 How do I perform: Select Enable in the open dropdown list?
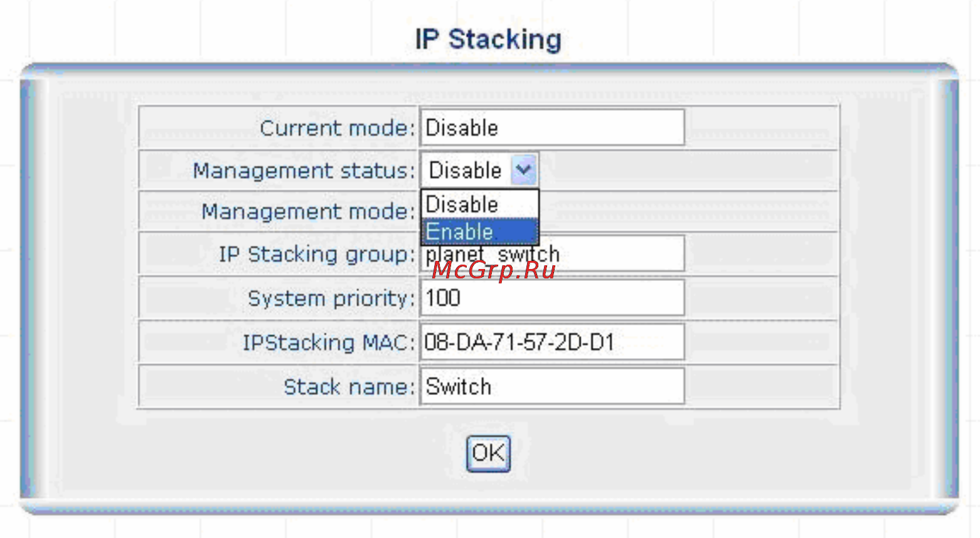coord(480,231)
